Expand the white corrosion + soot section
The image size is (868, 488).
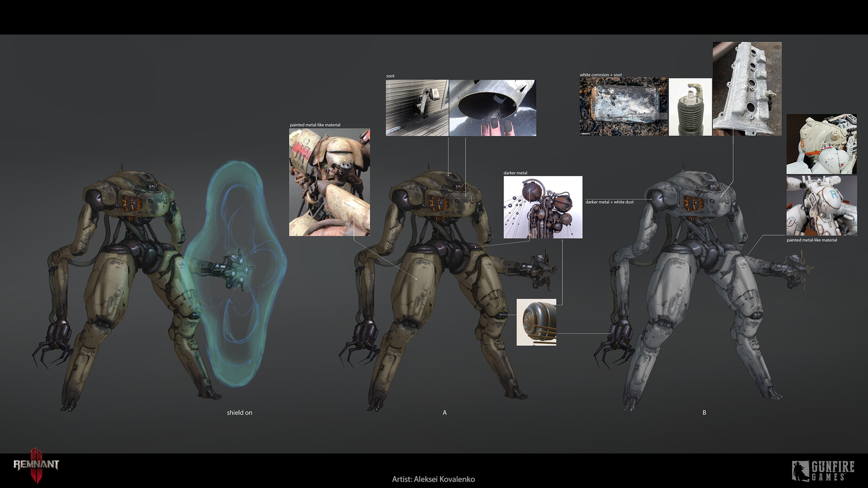point(601,75)
